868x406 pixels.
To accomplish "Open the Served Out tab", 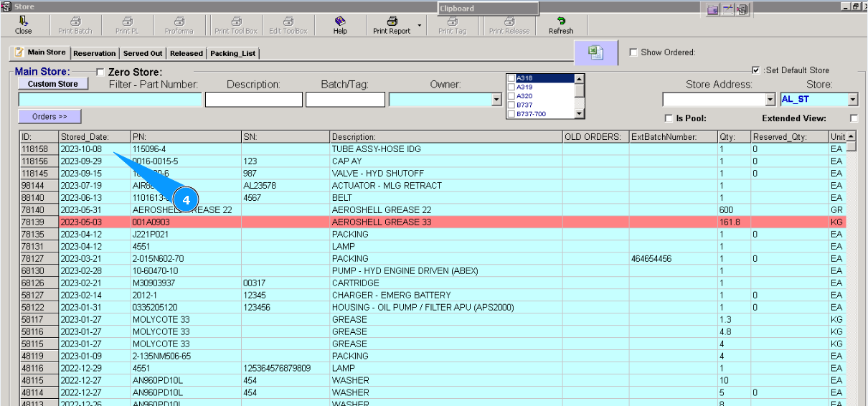I will [142, 53].
